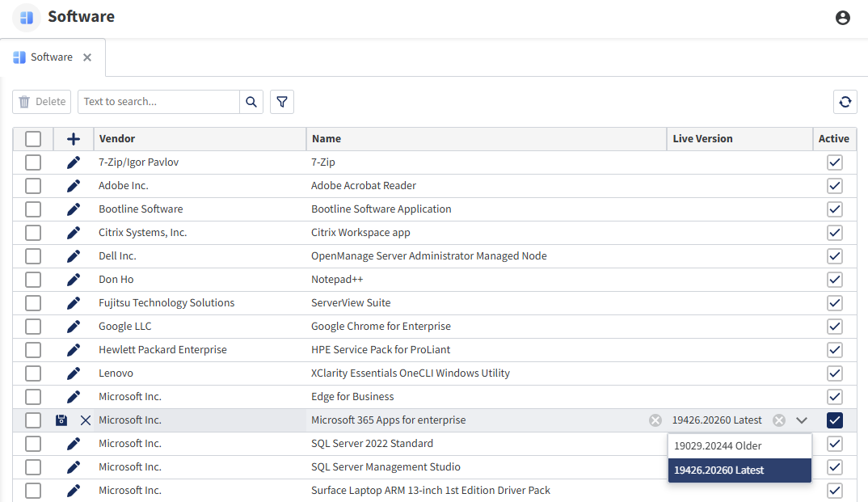Toggle the select-all checkbox in header
This screenshot has height=502, width=868.
[x=33, y=139]
